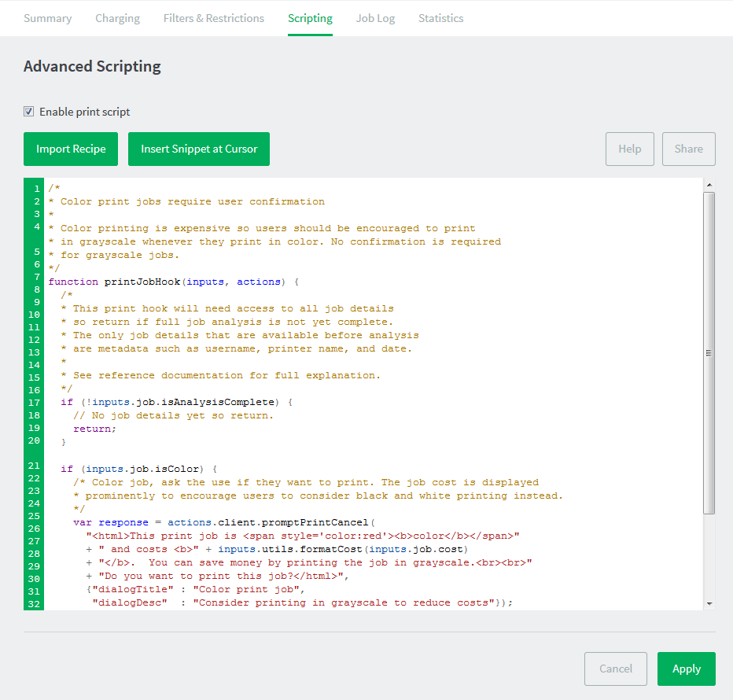Click 'if (!inputs.job.isAnalysisComplete)' line
The height and width of the screenshot is (700, 733).
click(177, 402)
